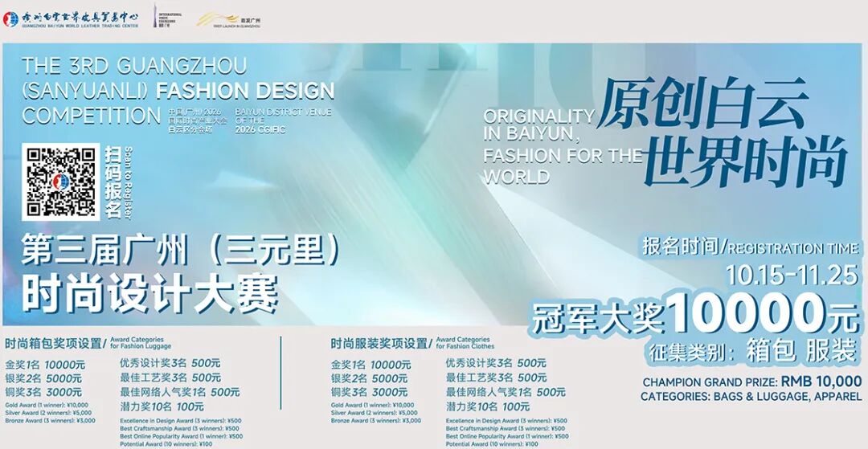Click '最佳网络人气奖1名 500元' in the clothes section
868x449 pixels.
[x=506, y=393]
